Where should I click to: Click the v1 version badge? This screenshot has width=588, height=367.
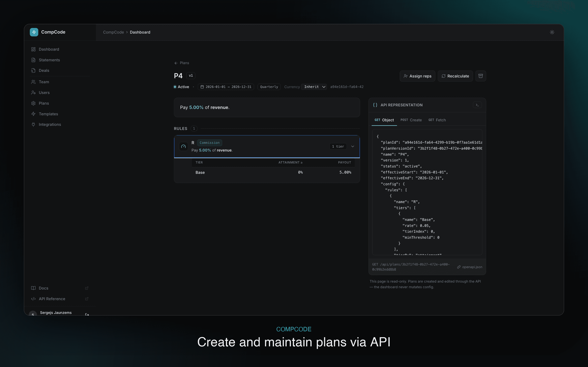[191, 75]
